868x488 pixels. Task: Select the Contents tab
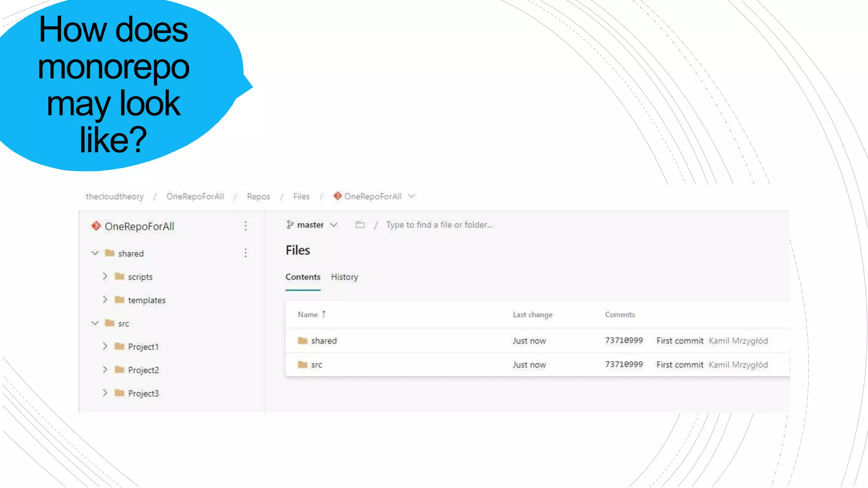(303, 277)
